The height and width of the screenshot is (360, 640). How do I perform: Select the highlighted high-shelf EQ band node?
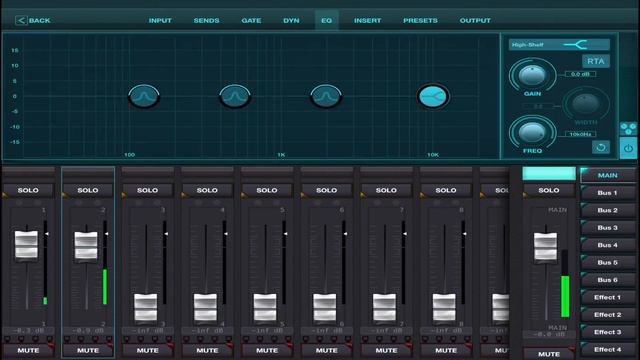tap(433, 96)
